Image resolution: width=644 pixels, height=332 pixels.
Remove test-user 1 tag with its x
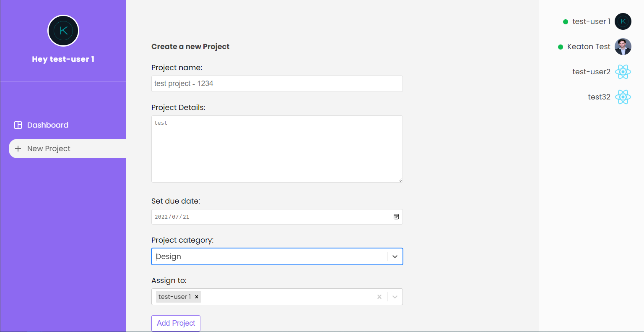(196, 297)
